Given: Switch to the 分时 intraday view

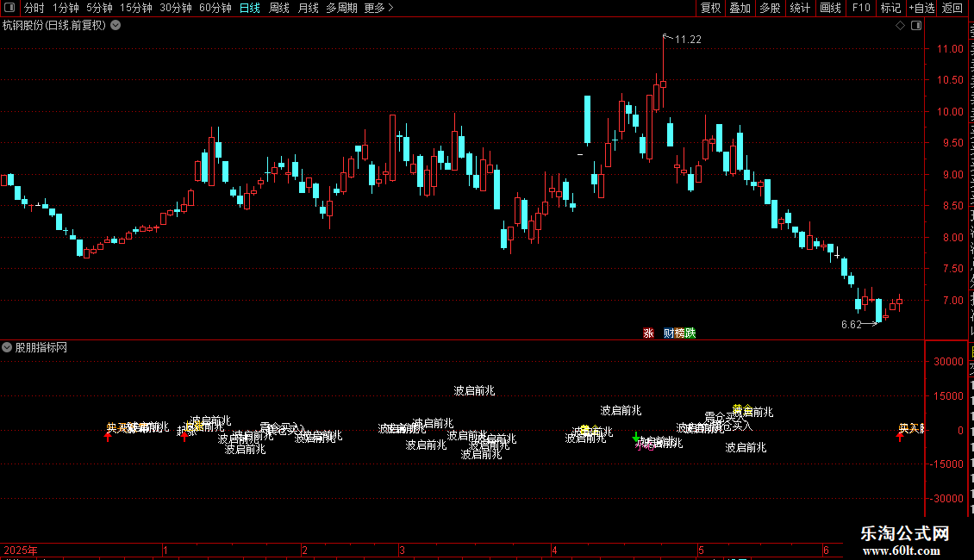Looking at the screenshot, I should click(34, 8).
